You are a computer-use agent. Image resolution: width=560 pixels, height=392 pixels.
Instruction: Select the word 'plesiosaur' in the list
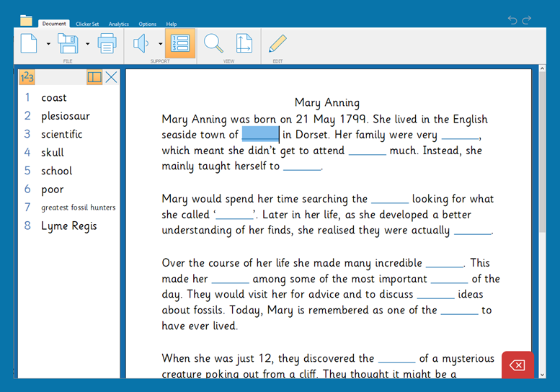65,116
